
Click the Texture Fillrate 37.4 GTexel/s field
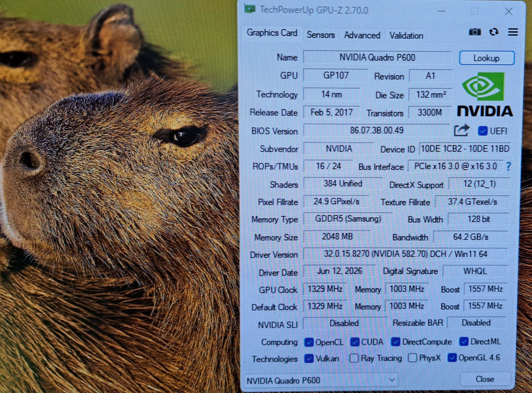(x=473, y=202)
